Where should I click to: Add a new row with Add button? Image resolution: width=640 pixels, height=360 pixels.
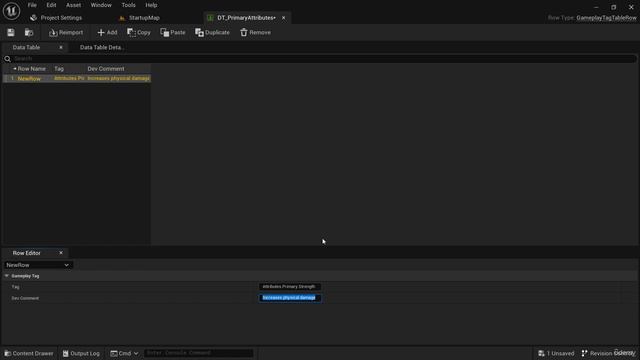pyautogui.click(x=107, y=33)
